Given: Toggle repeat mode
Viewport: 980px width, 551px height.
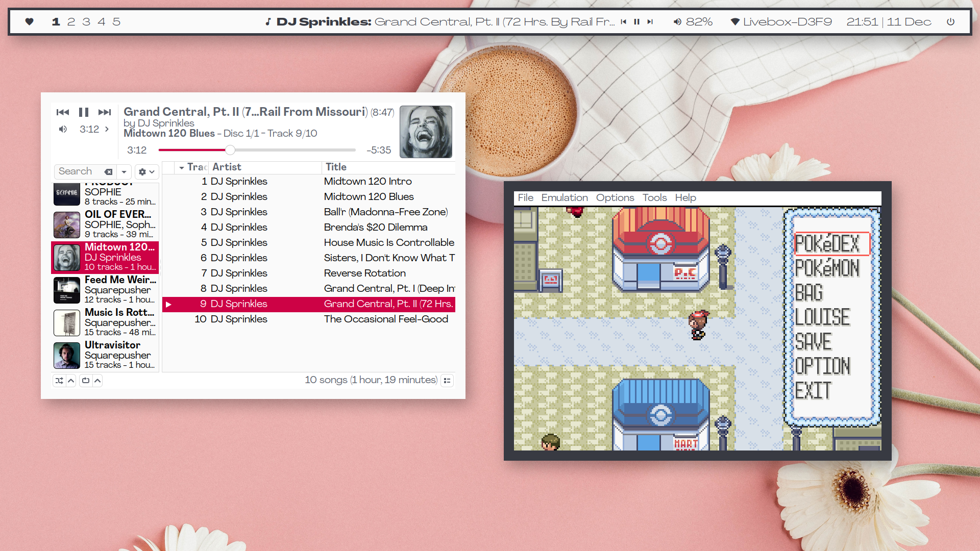Looking at the screenshot, I should [x=86, y=381].
